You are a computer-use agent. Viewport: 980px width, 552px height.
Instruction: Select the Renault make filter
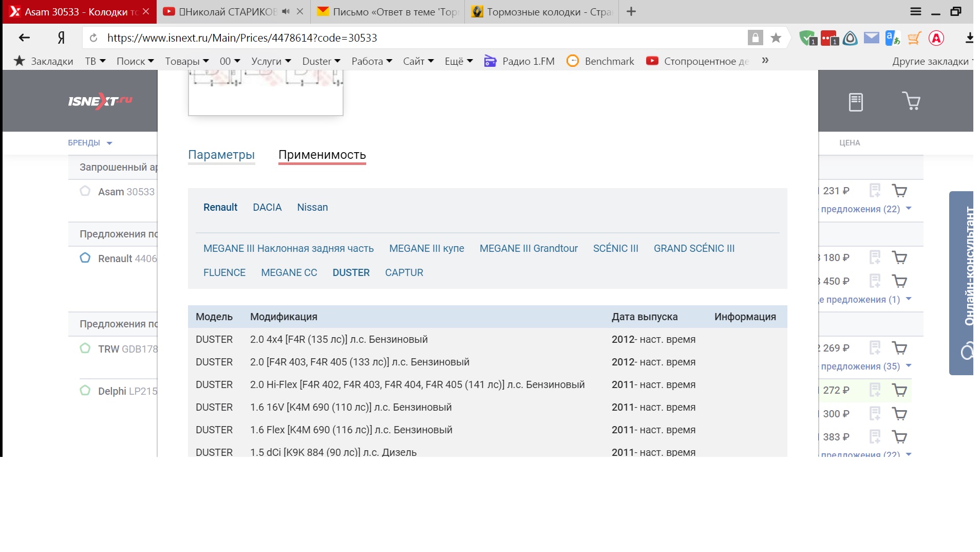(x=220, y=207)
